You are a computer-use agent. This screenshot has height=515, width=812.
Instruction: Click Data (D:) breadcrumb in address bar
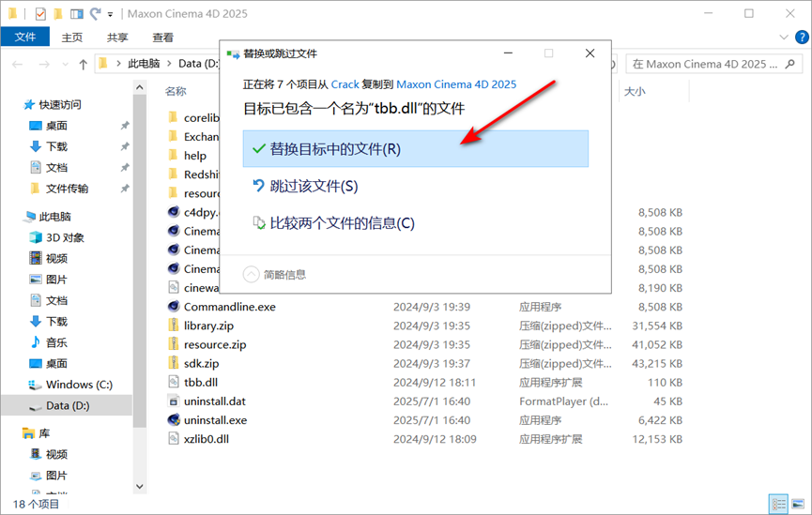tap(199, 63)
